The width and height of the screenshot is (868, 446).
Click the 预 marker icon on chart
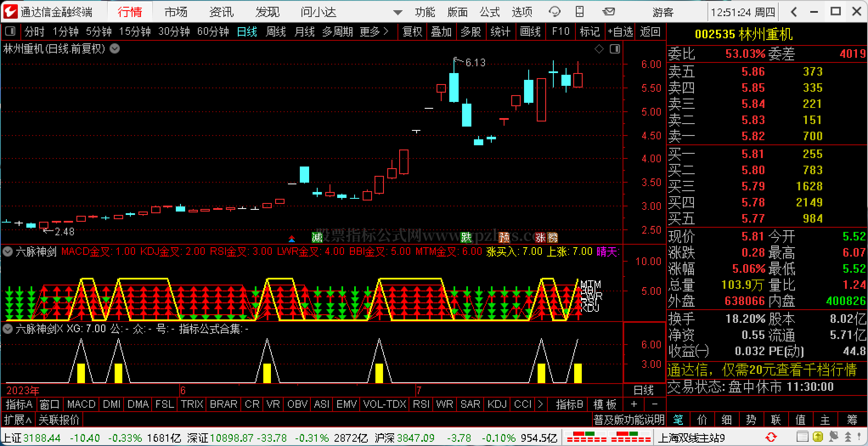pyautogui.click(x=504, y=237)
